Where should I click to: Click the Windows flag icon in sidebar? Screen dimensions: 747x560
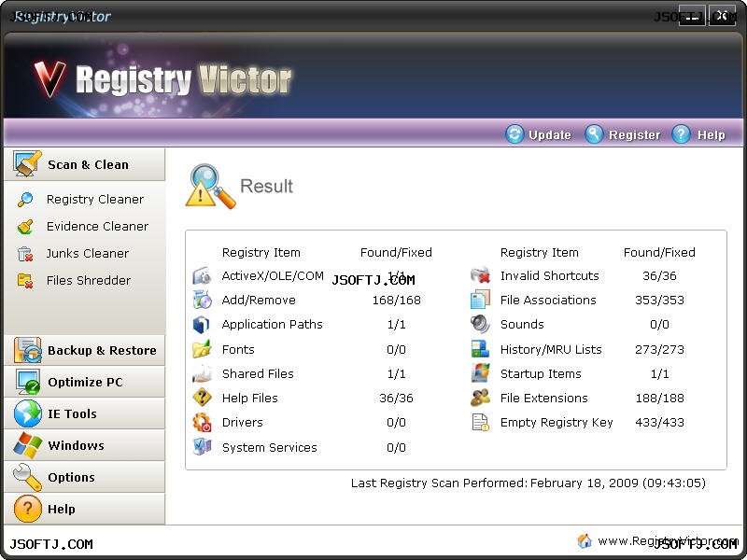[28, 445]
